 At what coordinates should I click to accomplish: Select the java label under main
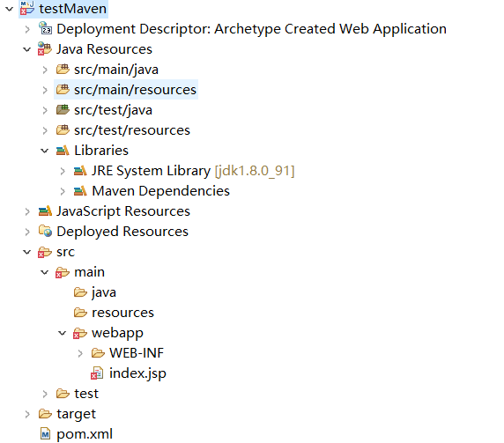103,292
